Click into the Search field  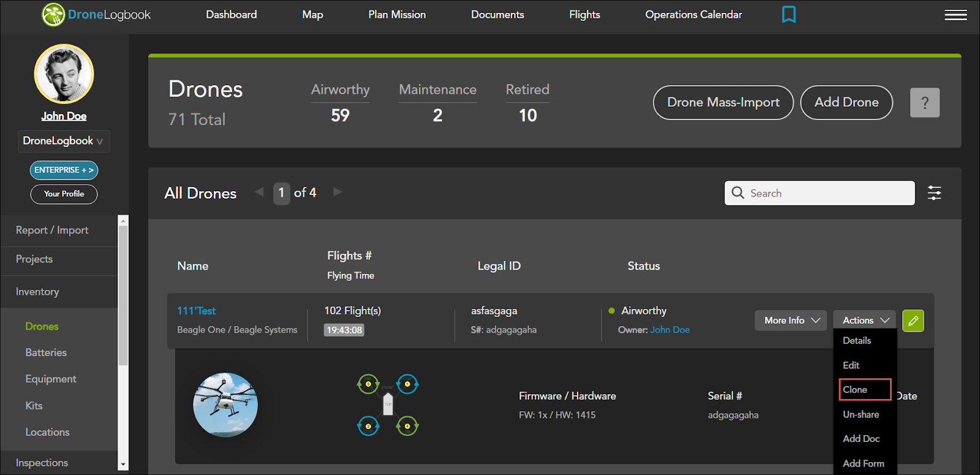coord(820,193)
